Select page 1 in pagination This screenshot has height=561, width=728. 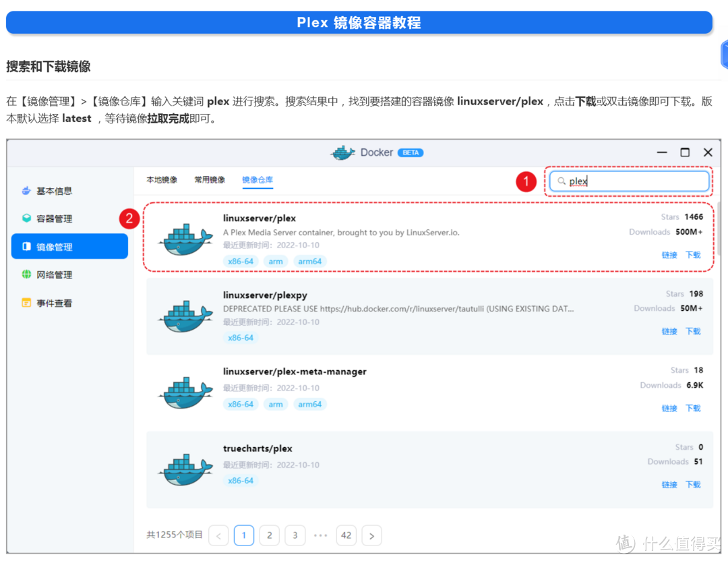click(244, 535)
